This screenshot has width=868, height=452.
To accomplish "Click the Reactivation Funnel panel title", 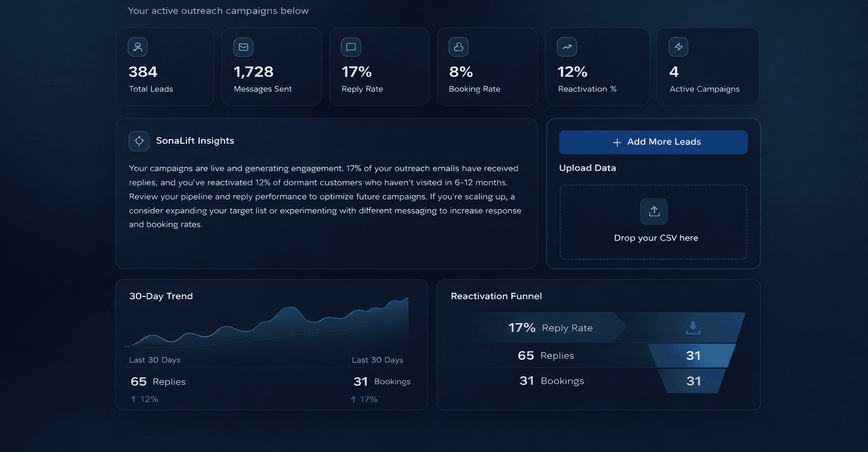I will [496, 296].
